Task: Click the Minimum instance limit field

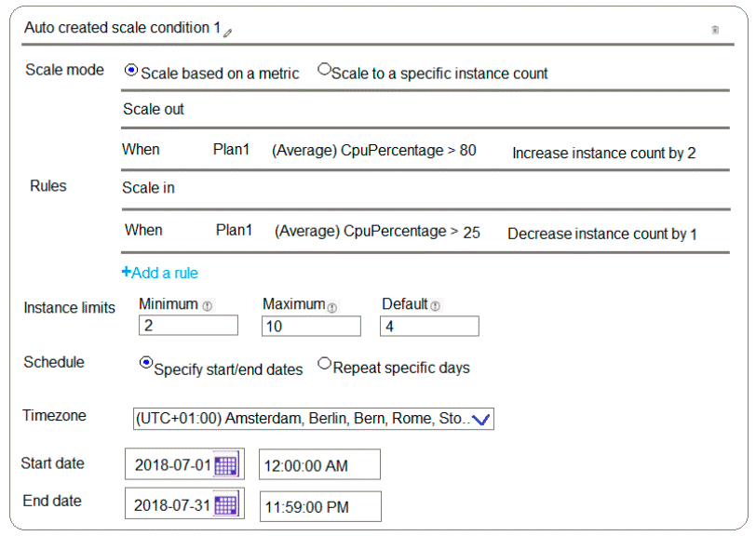Action: tap(188, 326)
